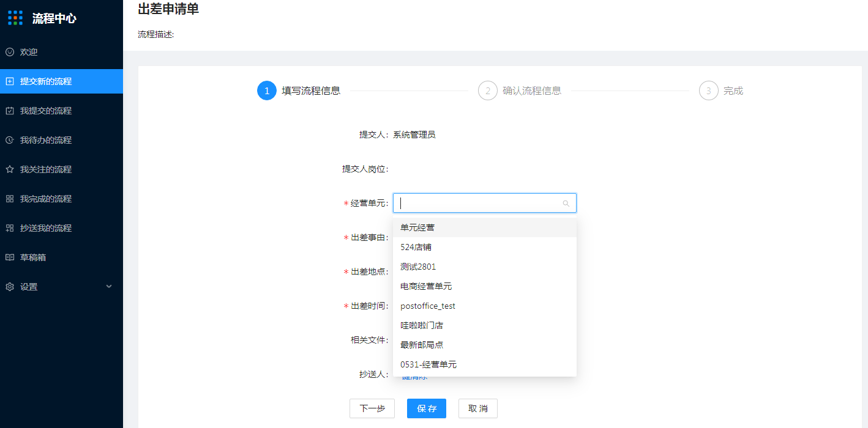Viewport: 868px width, 428px height.
Task: Click the 流程中心 grid logo icon
Action: tap(15, 18)
